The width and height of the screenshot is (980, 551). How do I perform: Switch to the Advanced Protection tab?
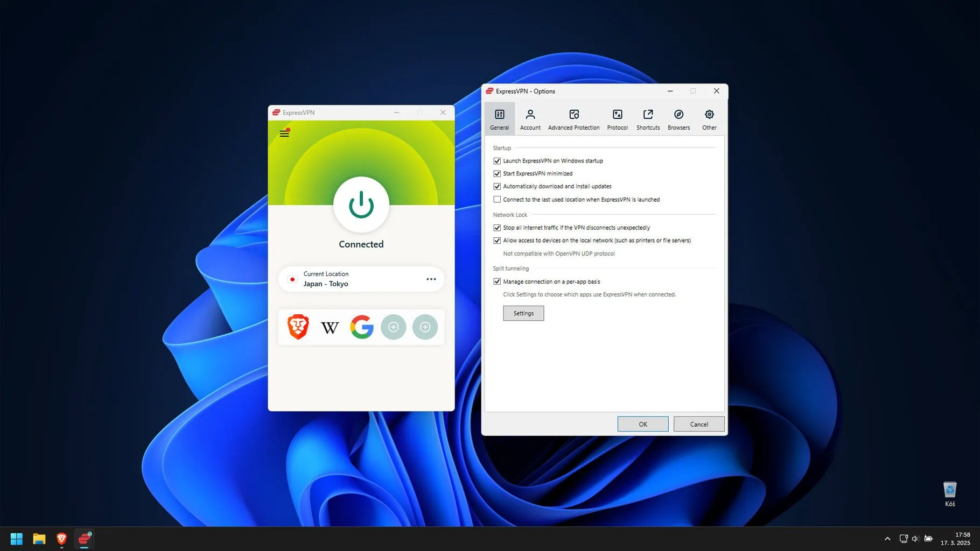(x=573, y=119)
